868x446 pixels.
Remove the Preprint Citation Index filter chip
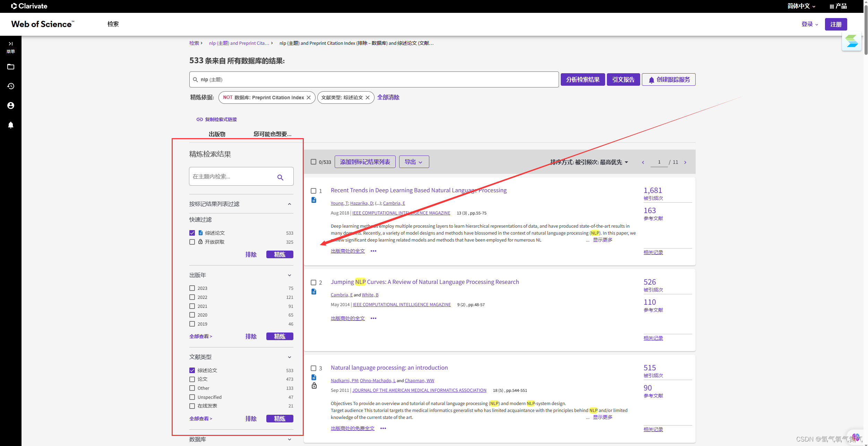309,98
